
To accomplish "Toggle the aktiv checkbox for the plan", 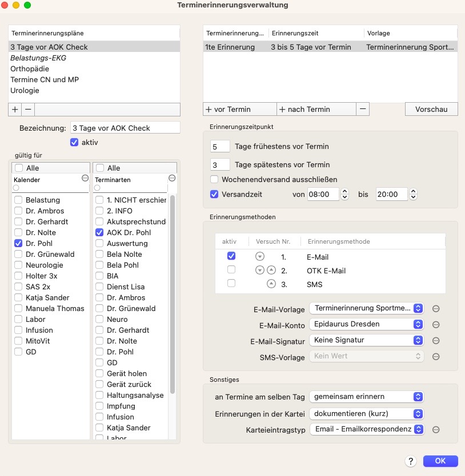I will (x=74, y=142).
